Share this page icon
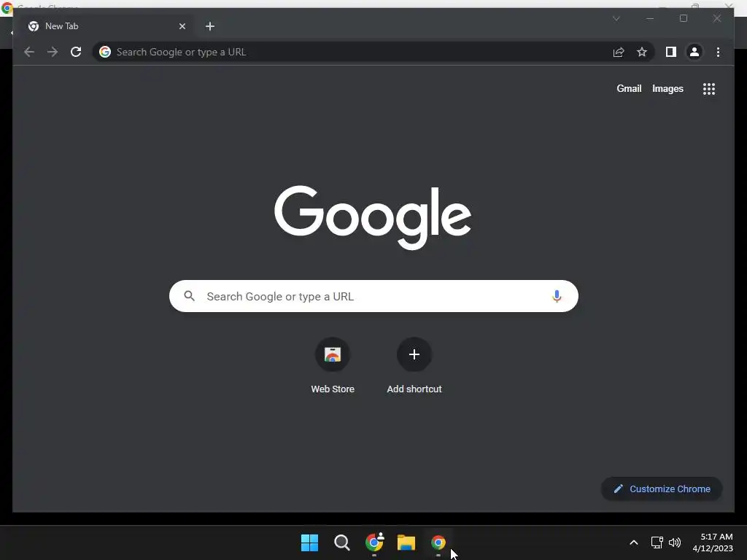The height and width of the screenshot is (560, 747). click(x=619, y=52)
